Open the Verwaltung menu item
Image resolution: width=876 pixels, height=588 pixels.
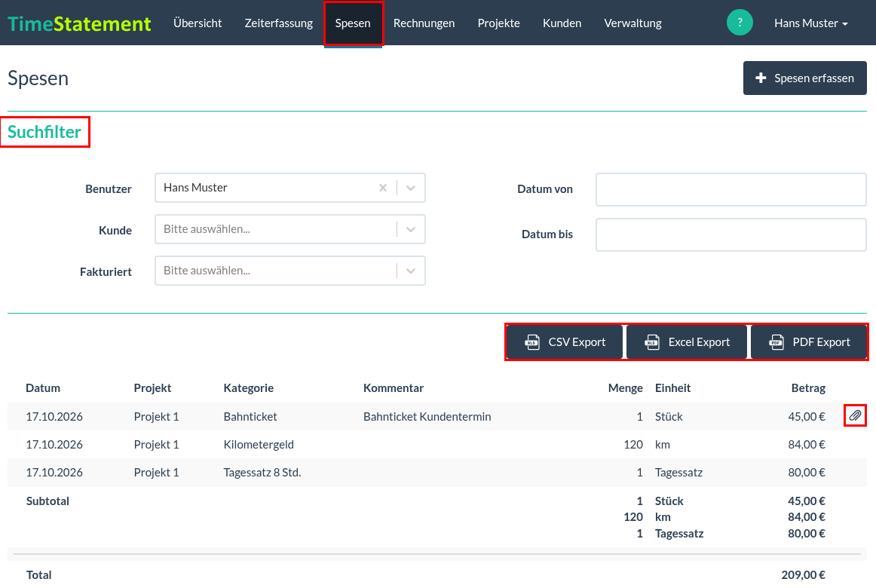point(632,23)
